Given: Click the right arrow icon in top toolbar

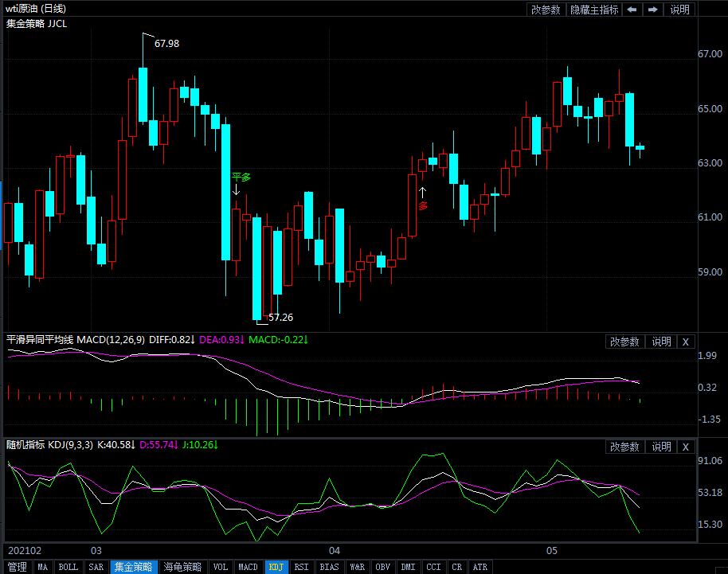Looking at the screenshot, I should pyautogui.click(x=652, y=10).
